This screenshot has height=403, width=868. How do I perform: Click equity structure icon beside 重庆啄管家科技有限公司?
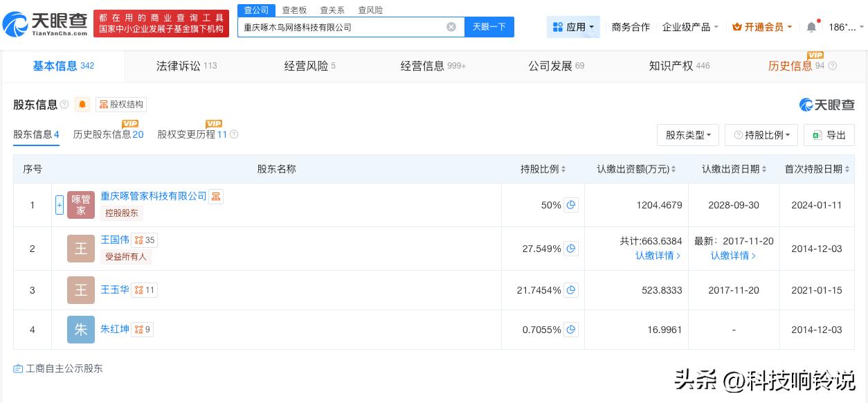216,197
